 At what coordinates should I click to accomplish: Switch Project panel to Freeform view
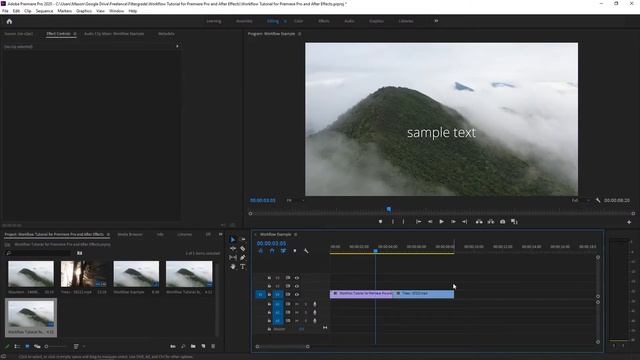(37, 346)
